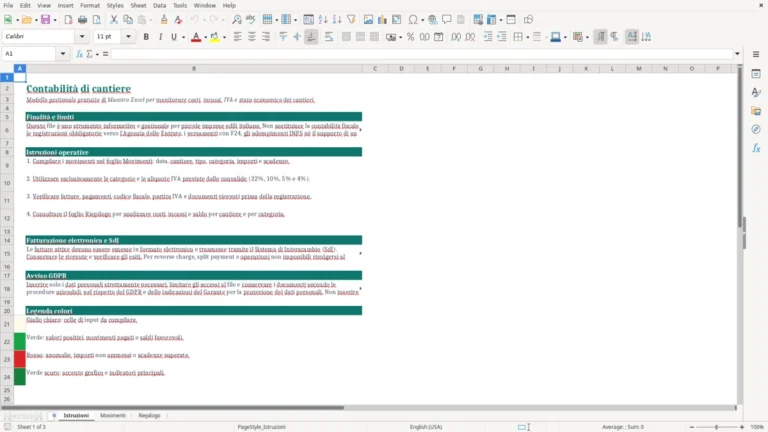The height and width of the screenshot is (432, 768).
Task: Open the Sum functions dropdown arrow
Action: 97,54
